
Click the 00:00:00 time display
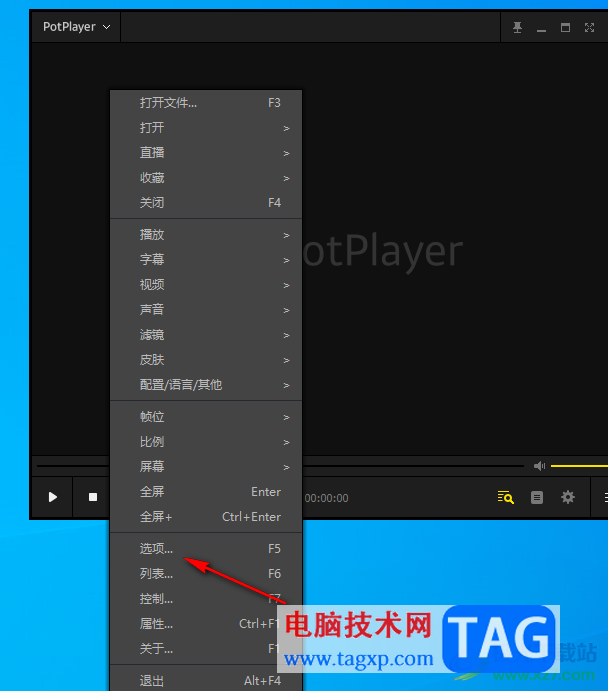[326, 498]
